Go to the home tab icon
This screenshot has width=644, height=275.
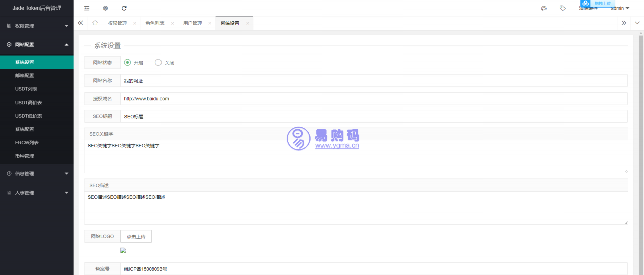tap(95, 23)
